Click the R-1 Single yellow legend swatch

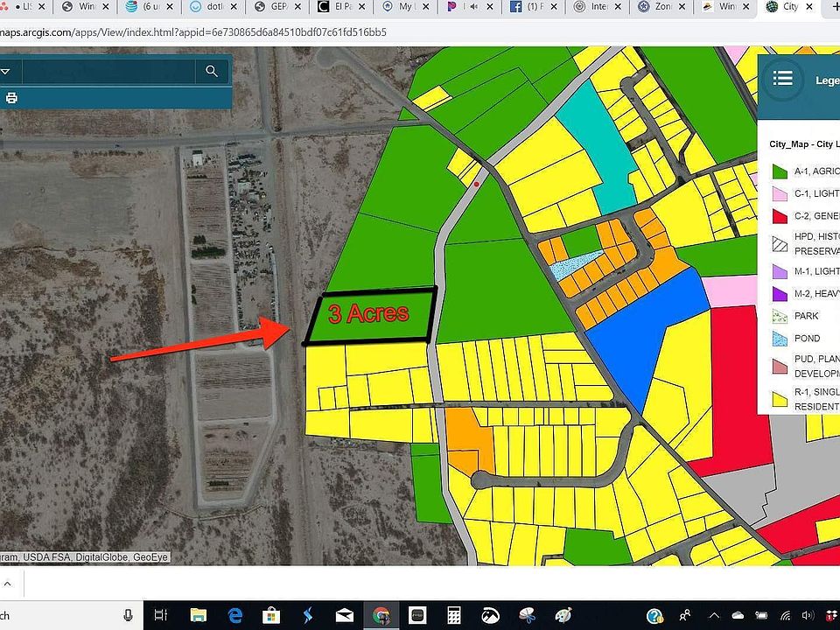(x=778, y=400)
